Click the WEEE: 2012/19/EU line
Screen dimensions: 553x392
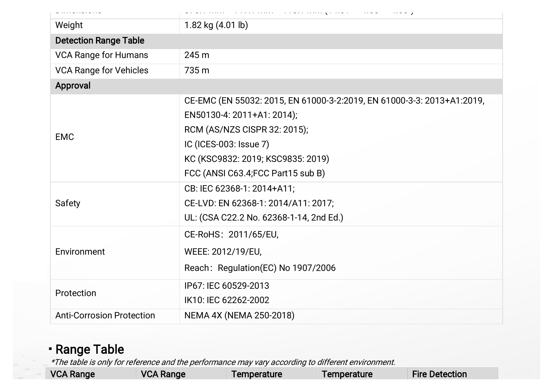pos(223,252)
